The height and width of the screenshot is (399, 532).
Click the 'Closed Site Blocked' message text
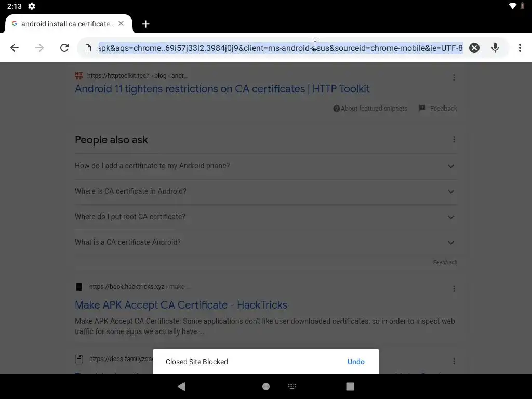(197, 362)
